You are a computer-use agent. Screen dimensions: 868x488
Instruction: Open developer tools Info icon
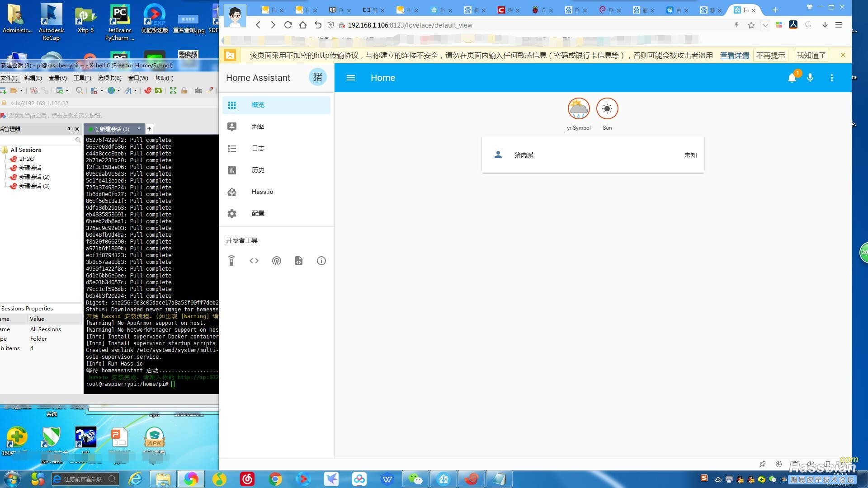(321, 261)
